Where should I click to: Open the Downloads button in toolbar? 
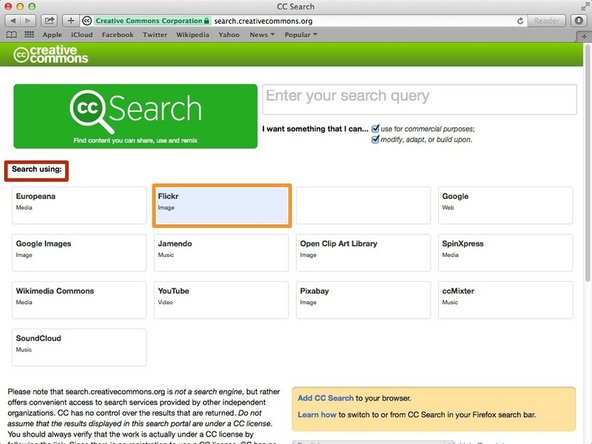pos(579,21)
